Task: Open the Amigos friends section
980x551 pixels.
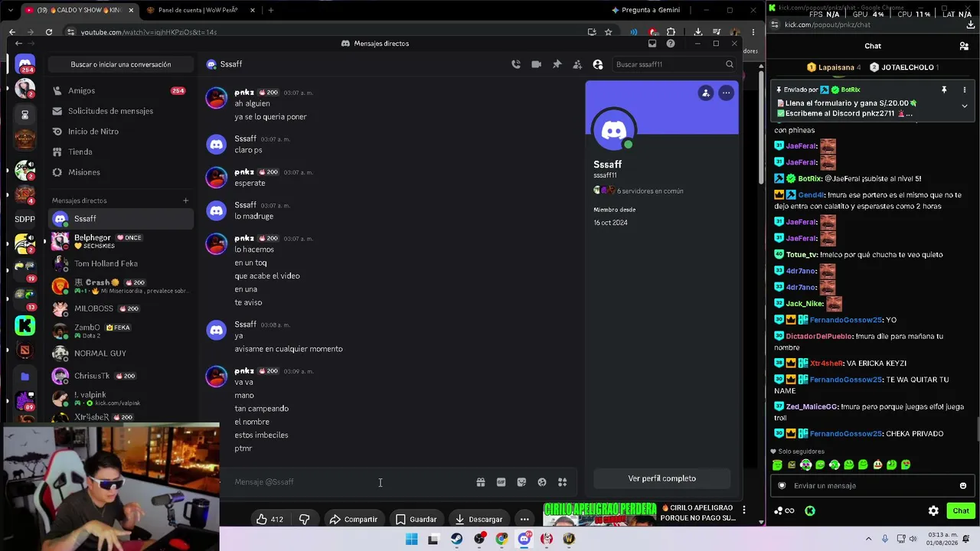Action: coord(120,90)
